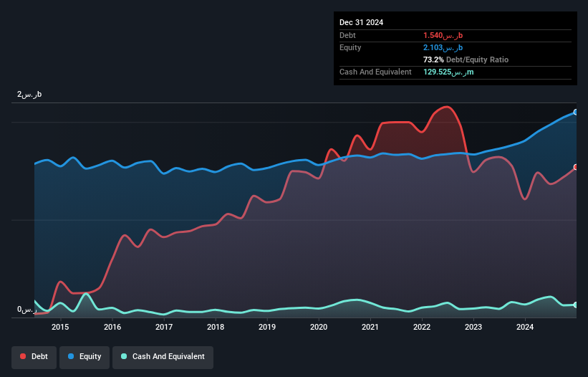Click the 73.2% Debt/Equity Ratio text
588x377 pixels.
point(466,59)
